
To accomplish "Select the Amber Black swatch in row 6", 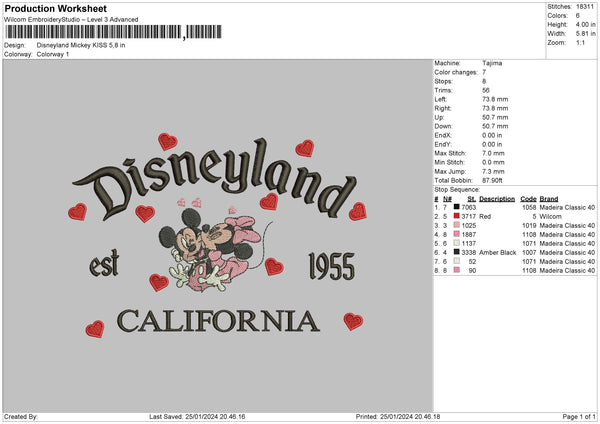I will 457,252.
